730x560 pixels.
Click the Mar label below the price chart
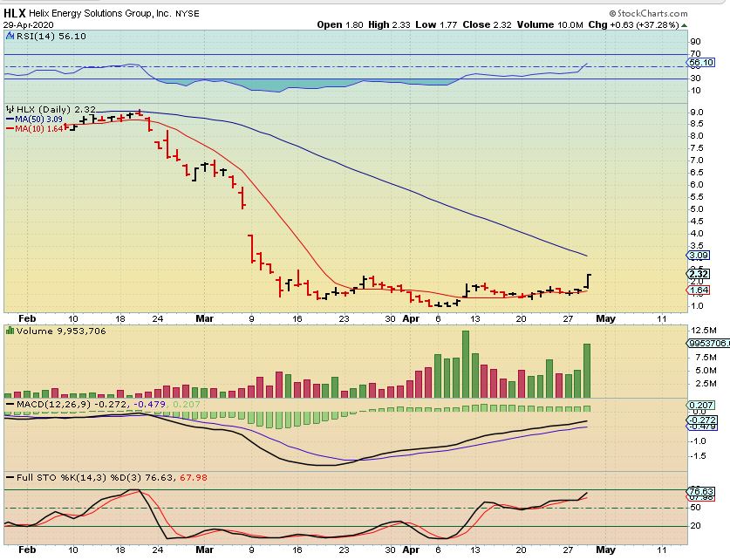click(204, 319)
